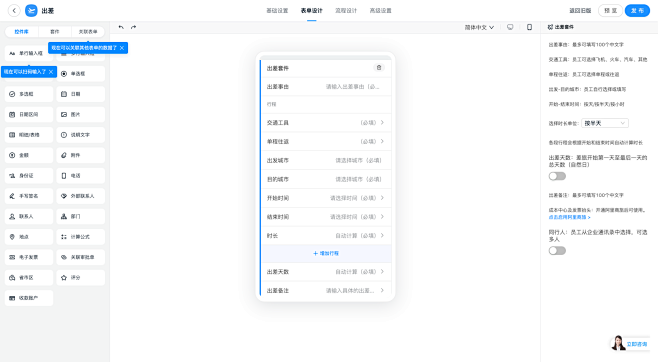
Task: Add the 日期区间 date range widget
Action: pos(29,115)
